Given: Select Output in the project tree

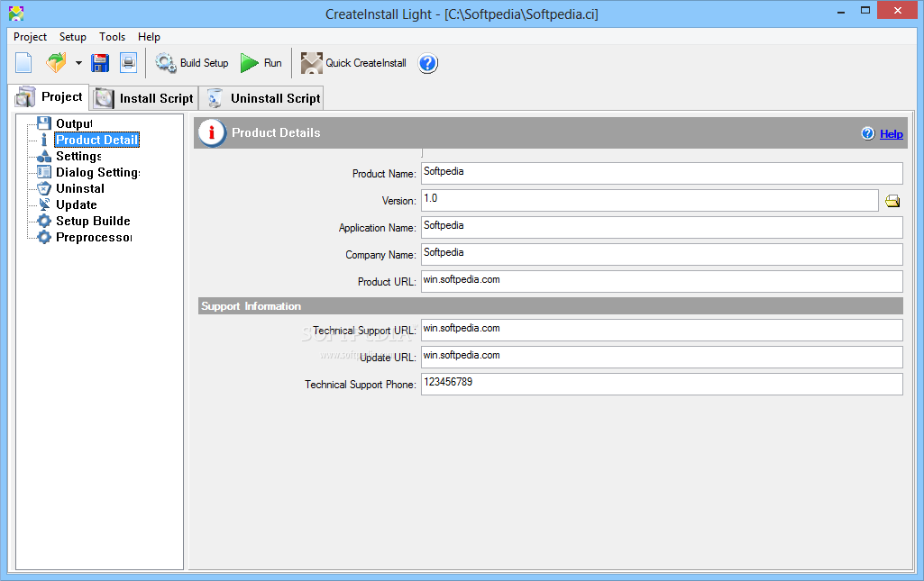Looking at the screenshot, I should [x=74, y=123].
